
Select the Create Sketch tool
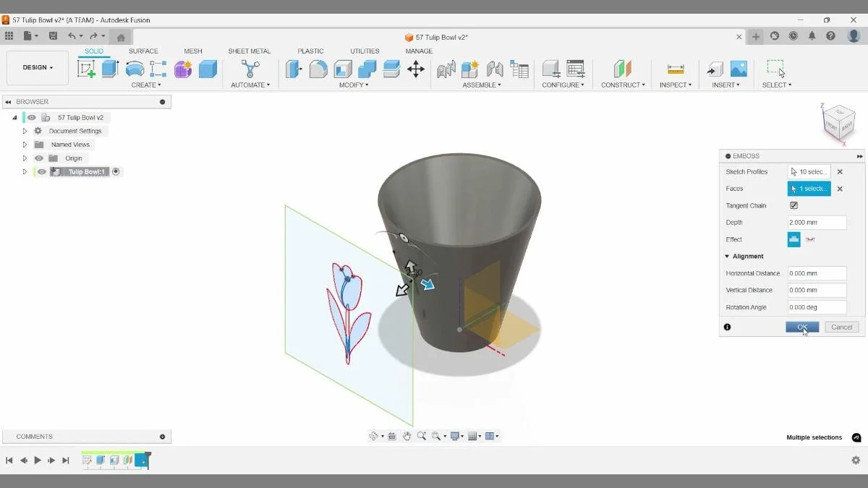[x=86, y=69]
